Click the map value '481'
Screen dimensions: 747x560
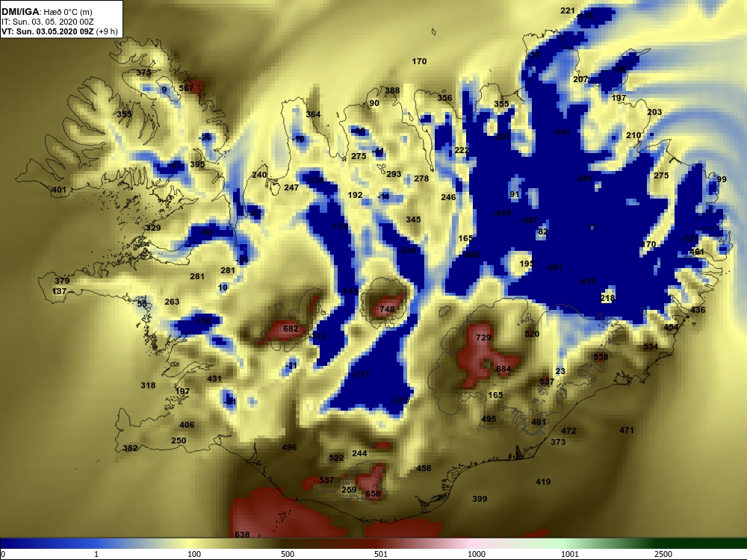click(x=539, y=421)
